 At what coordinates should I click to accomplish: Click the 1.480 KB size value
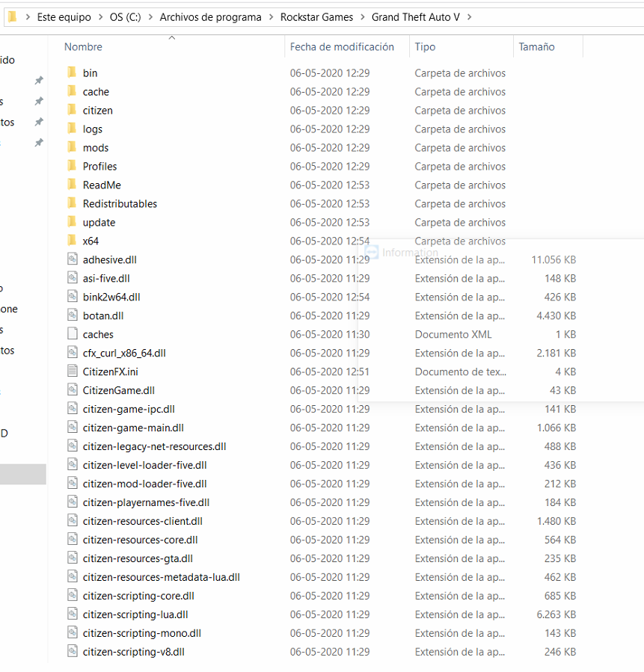(x=556, y=521)
